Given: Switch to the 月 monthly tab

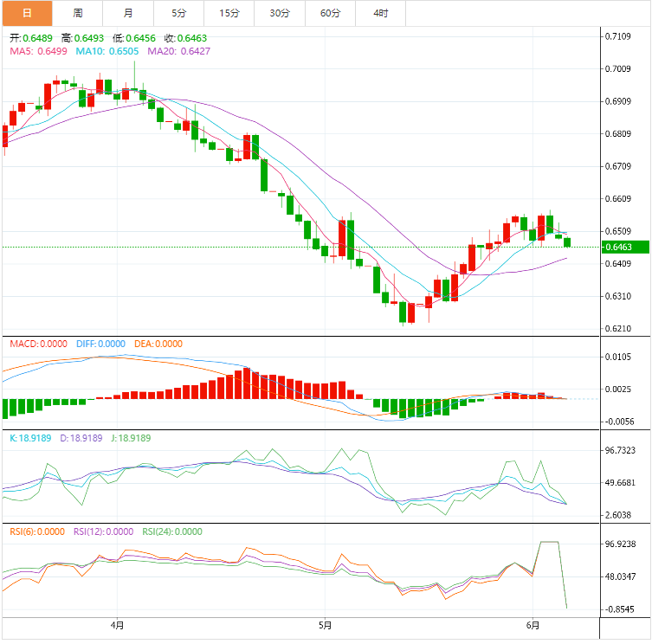Looking at the screenshot, I should coord(128,13).
